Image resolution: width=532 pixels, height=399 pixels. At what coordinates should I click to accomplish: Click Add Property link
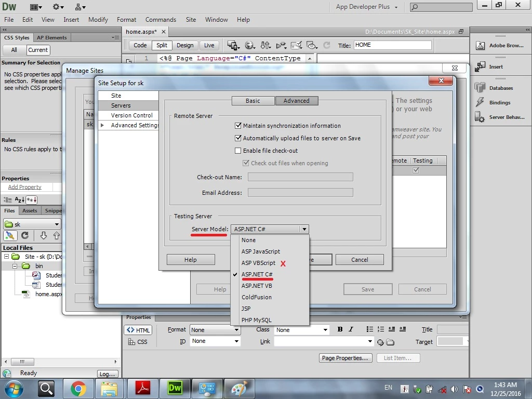(x=25, y=187)
